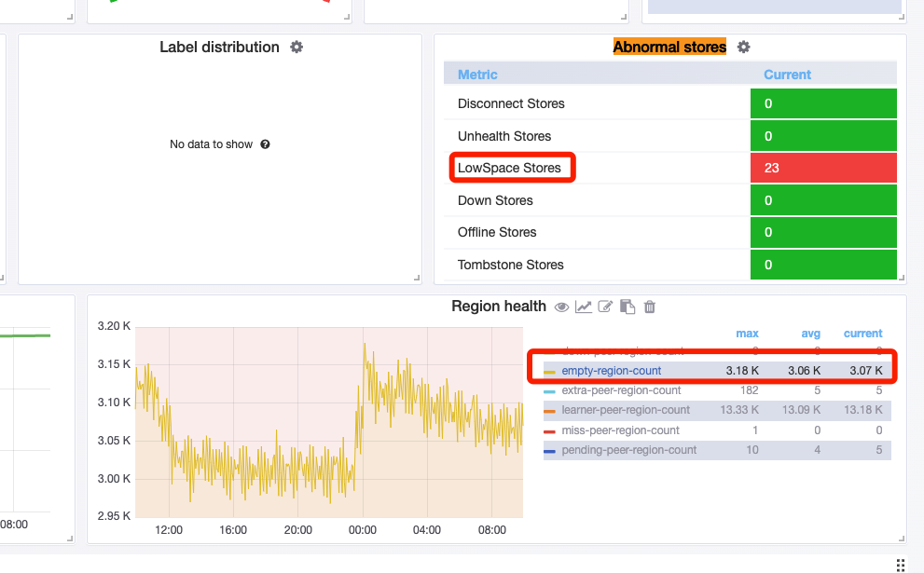Click the help icon beside No data to show
The width and height of the screenshot is (924, 573).
point(266,144)
